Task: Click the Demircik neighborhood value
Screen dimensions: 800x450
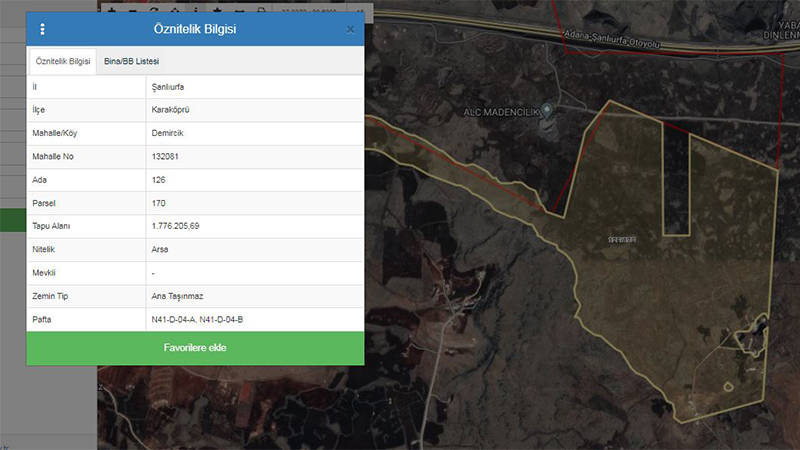Action: (167, 133)
